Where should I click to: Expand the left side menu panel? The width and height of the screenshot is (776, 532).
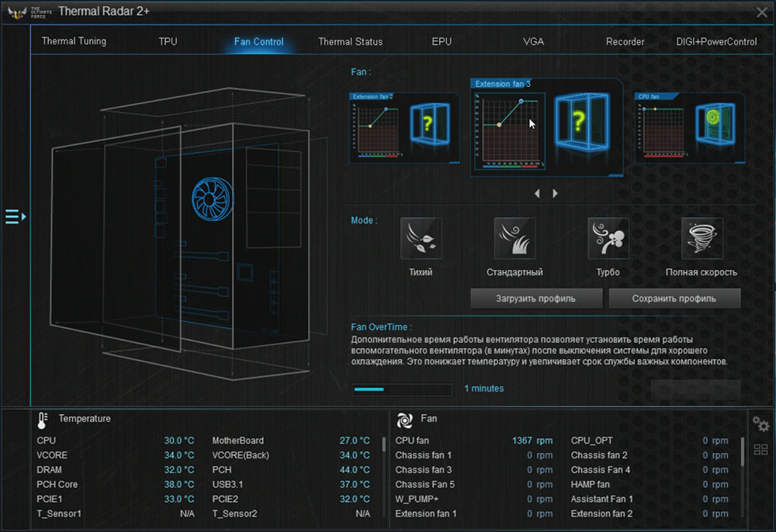coord(16,216)
